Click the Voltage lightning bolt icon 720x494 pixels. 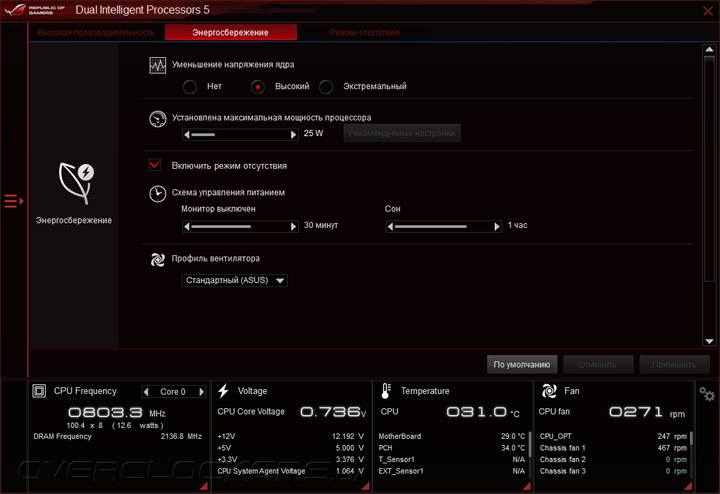pos(224,391)
